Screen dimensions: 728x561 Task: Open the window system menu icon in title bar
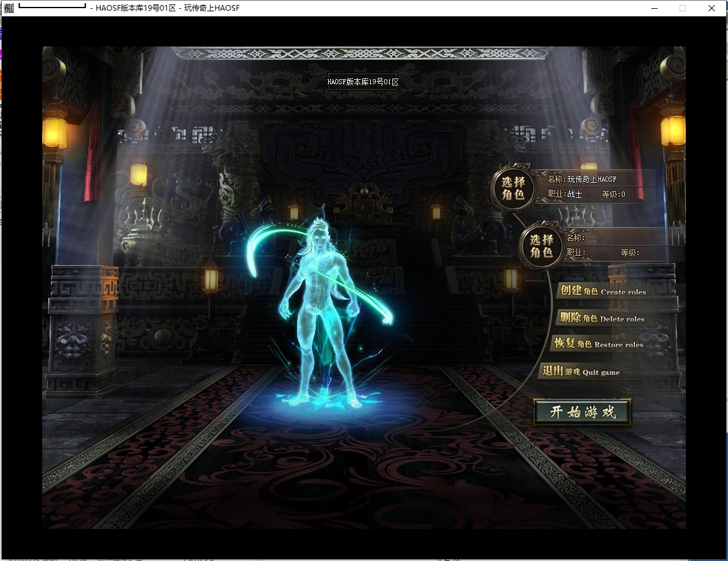pyautogui.click(x=9, y=8)
